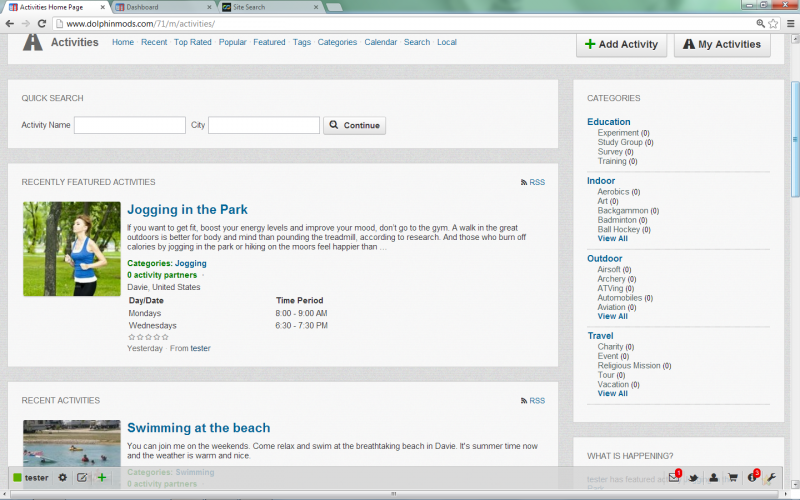This screenshot has width=800, height=500.
Task: Click the horizontal page scrollbar
Action: (394, 494)
